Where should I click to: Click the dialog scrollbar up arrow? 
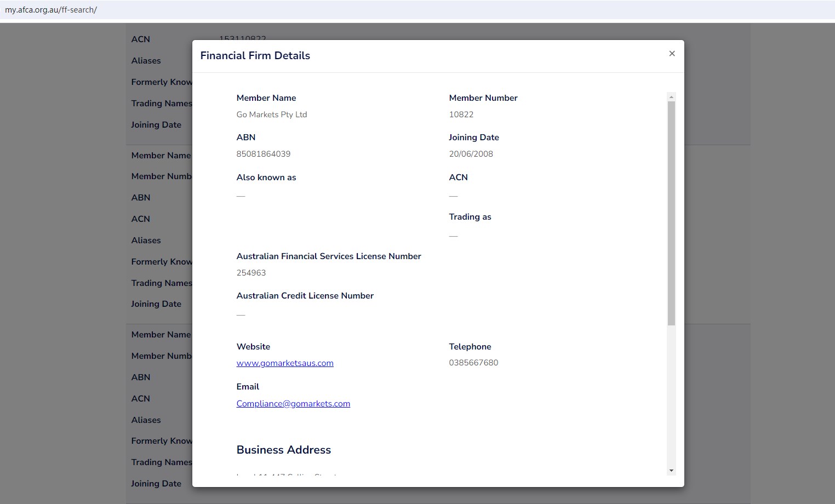point(671,97)
